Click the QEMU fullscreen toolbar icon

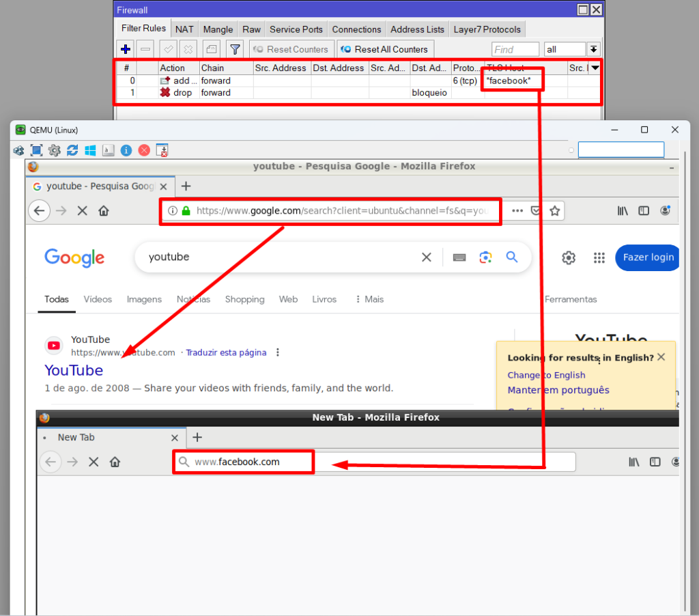click(x=37, y=150)
